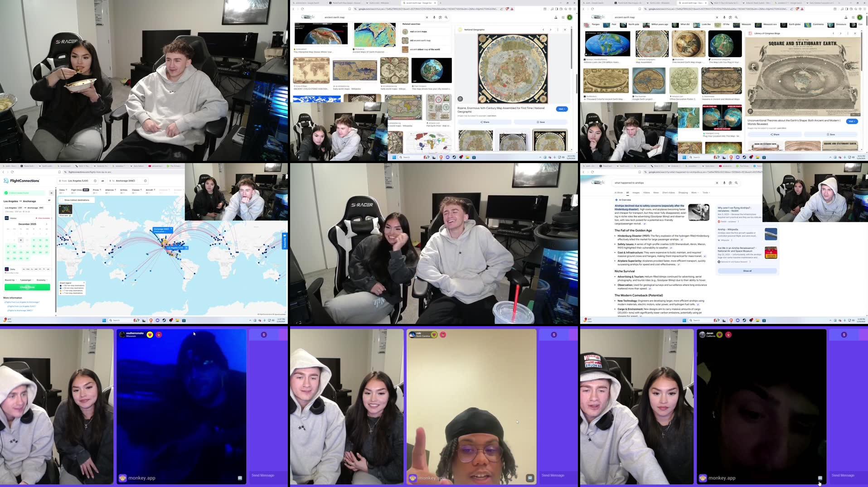The image size is (868, 487).
Task: Switch to the Earth's orbit Wikipedia tab
Action: pos(378,3)
